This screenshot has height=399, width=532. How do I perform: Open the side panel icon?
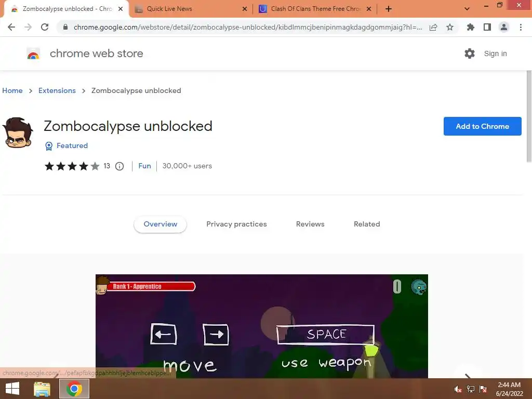(487, 27)
